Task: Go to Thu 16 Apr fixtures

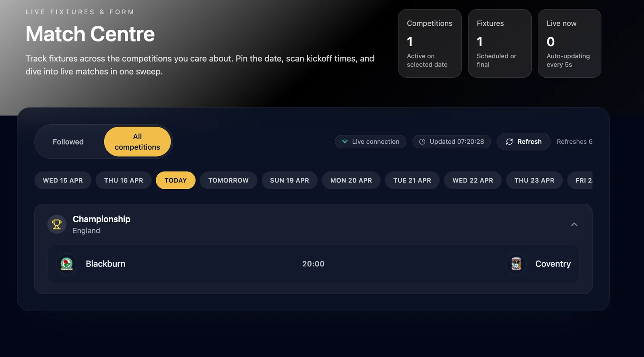Action: point(124,180)
